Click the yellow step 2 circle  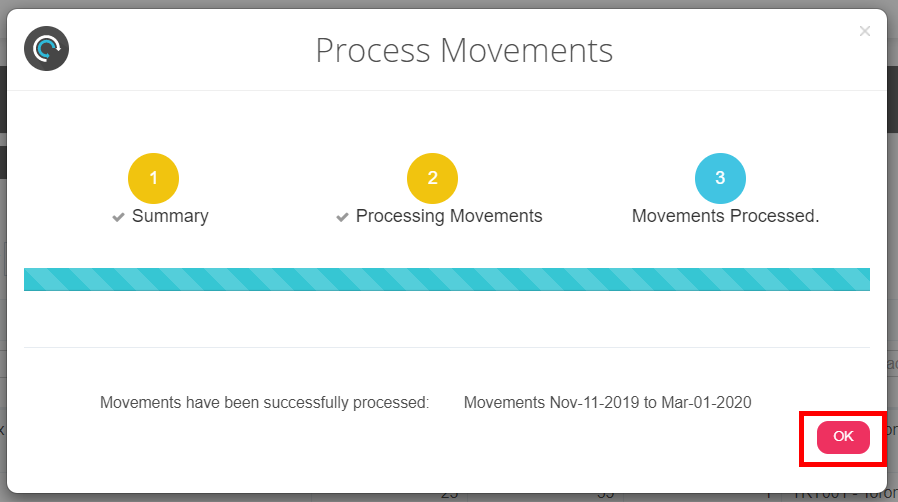coord(432,179)
